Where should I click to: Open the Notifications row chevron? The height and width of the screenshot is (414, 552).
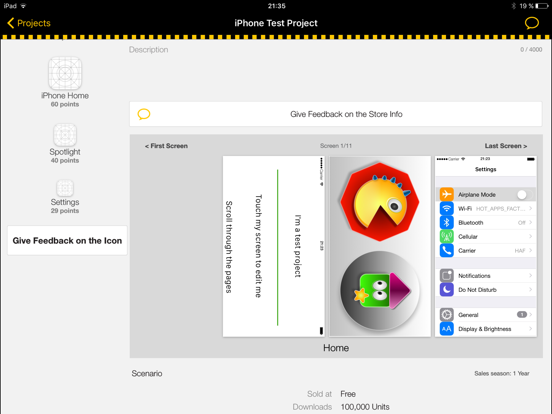pyautogui.click(x=530, y=276)
